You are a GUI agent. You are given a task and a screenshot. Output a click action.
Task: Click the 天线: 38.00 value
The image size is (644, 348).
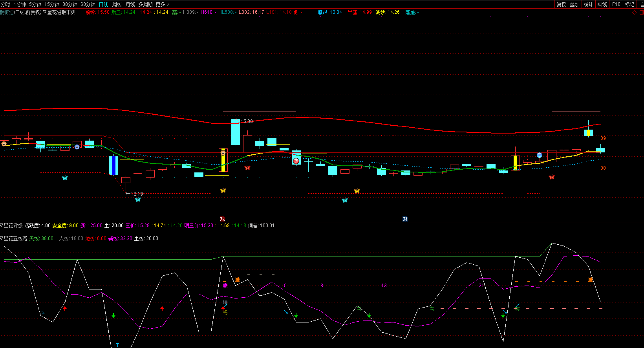tap(41, 238)
